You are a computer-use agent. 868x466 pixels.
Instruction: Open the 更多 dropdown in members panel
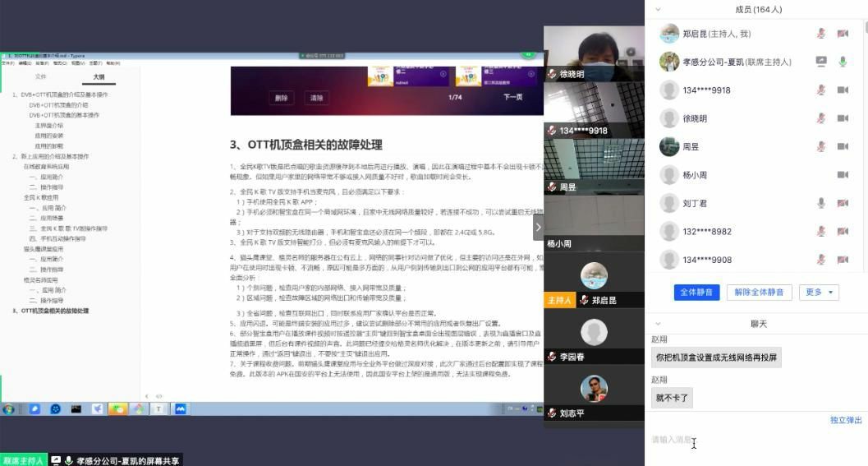pos(820,293)
